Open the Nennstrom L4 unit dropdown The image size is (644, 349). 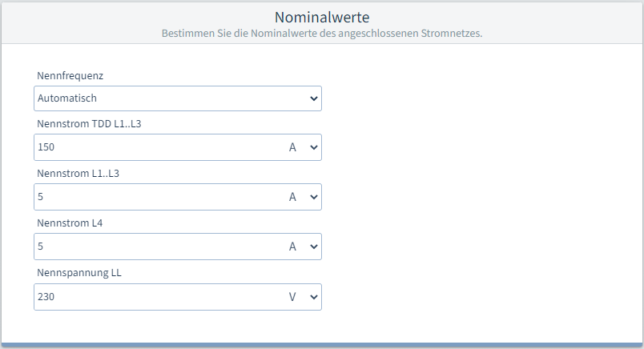point(301,247)
